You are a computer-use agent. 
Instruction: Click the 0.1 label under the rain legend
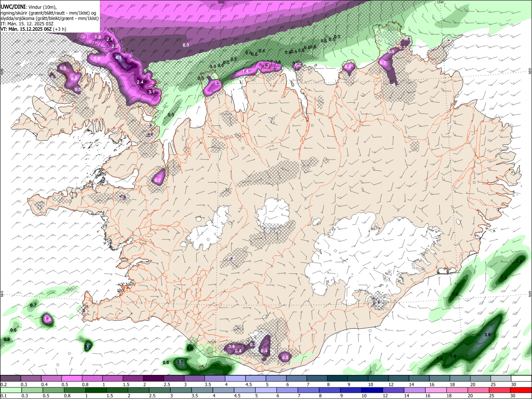point(3,396)
